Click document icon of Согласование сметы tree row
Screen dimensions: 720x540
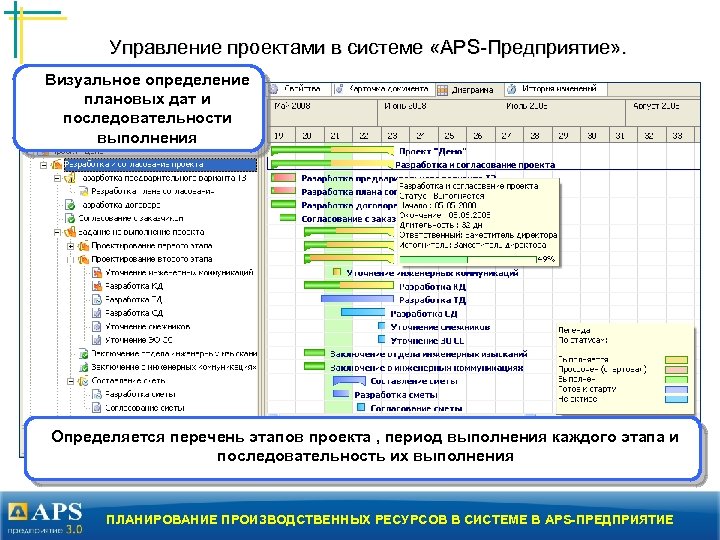(x=97, y=408)
